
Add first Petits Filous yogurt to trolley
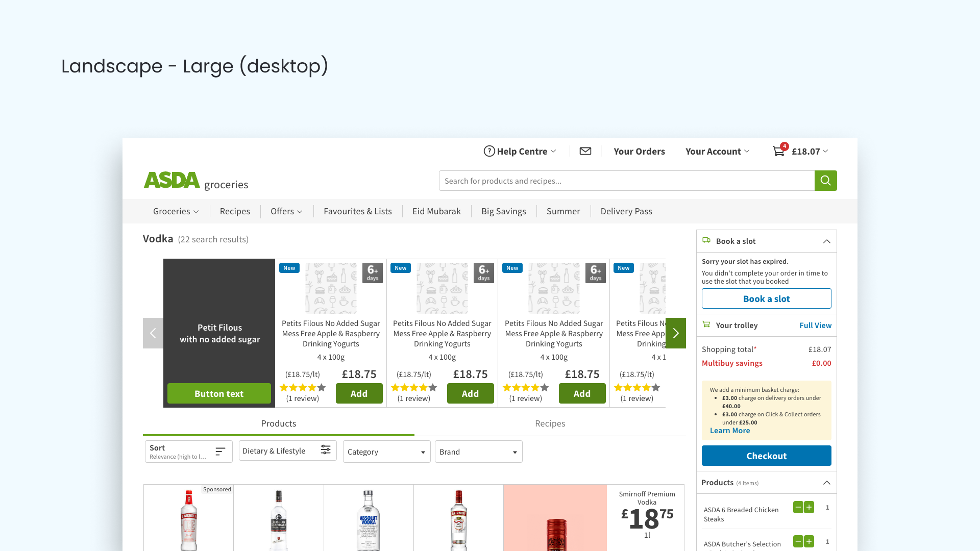359,393
